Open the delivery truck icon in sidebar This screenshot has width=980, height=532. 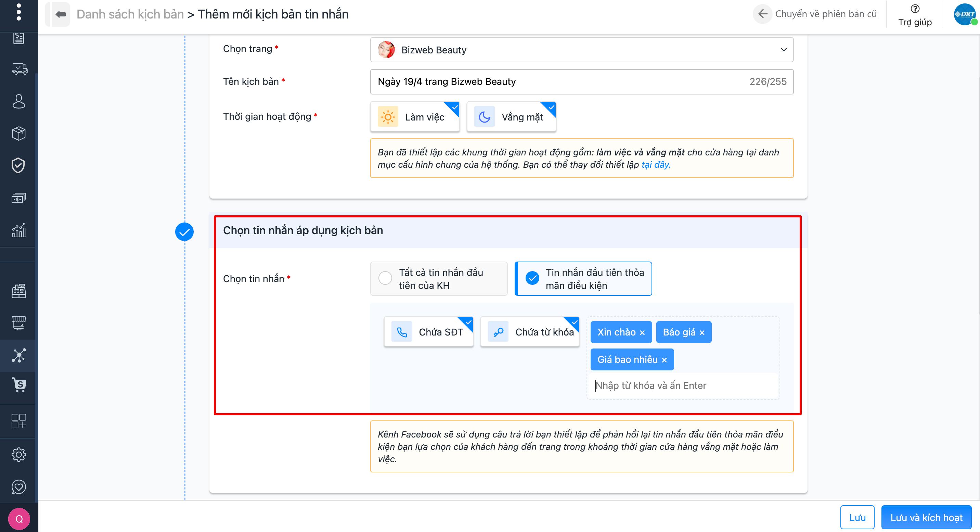(x=18, y=69)
